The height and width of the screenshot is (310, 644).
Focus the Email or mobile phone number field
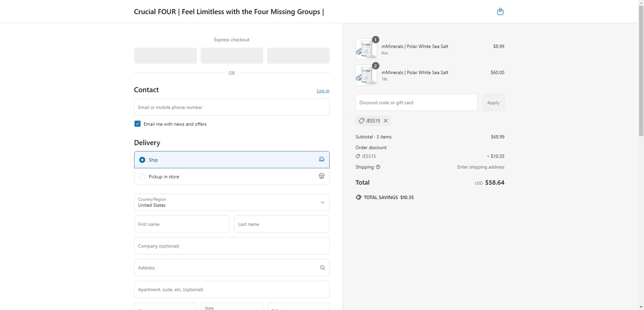pos(232,107)
